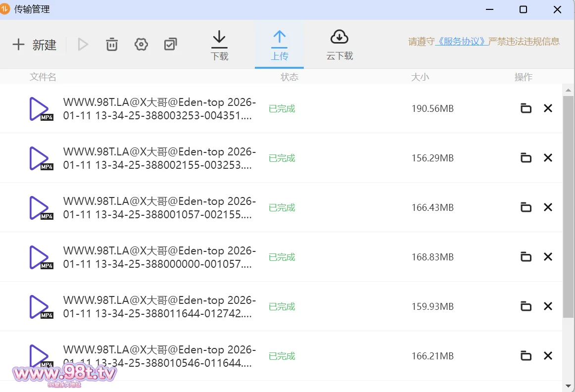Image resolution: width=575 pixels, height=392 pixels.
Task: Select the 上传 (upload) tab
Action: pos(279,46)
